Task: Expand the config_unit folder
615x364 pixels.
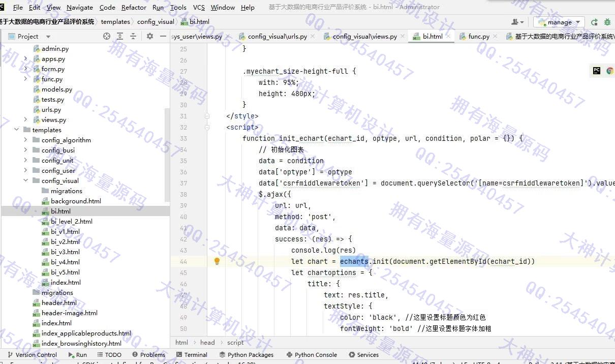Action: tap(25, 160)
